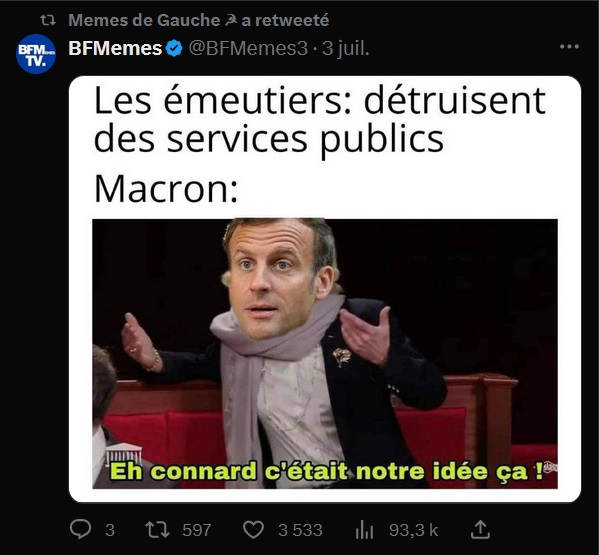The height and width of the screenshot is (555, 599).
Task: Open the three-dot more options menu
Action: [569, 47]
